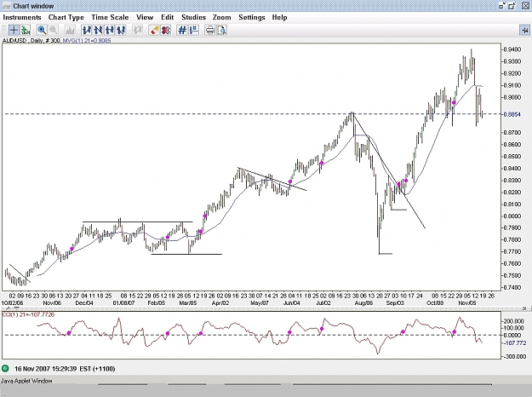Open the Studies menu

point(193,17)
